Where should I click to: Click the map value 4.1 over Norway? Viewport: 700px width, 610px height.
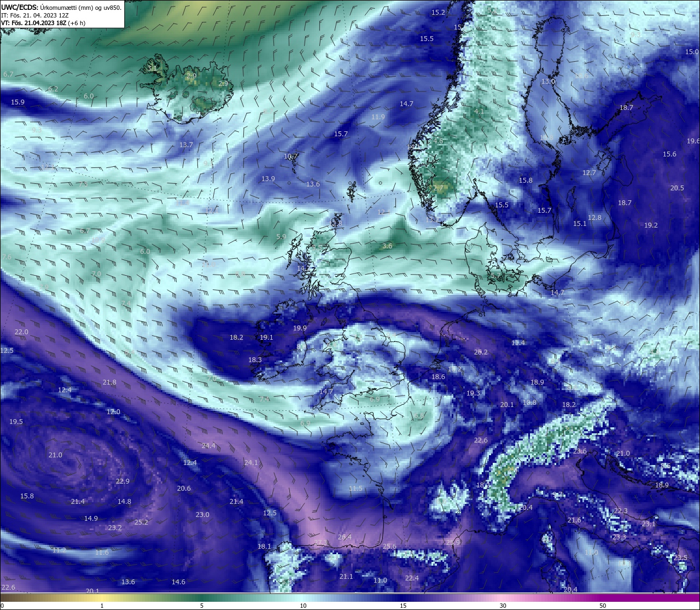(x=479, y=111)
